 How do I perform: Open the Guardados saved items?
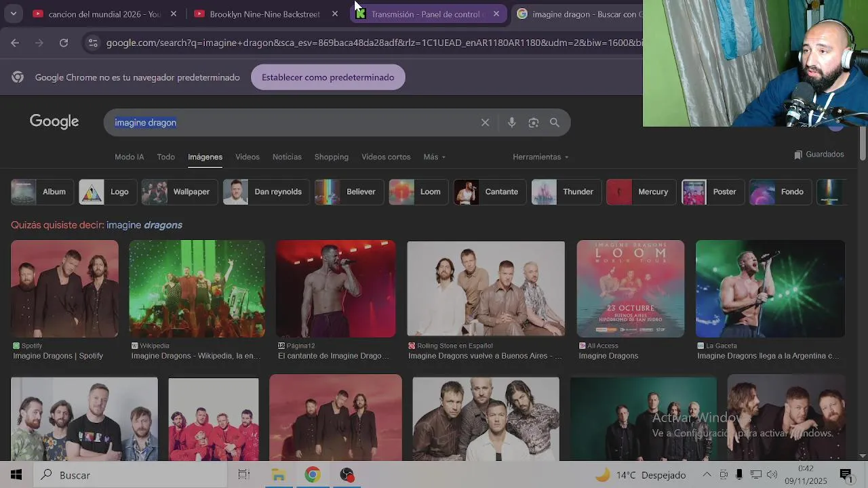pyautogui.click(x=819, y=155)
